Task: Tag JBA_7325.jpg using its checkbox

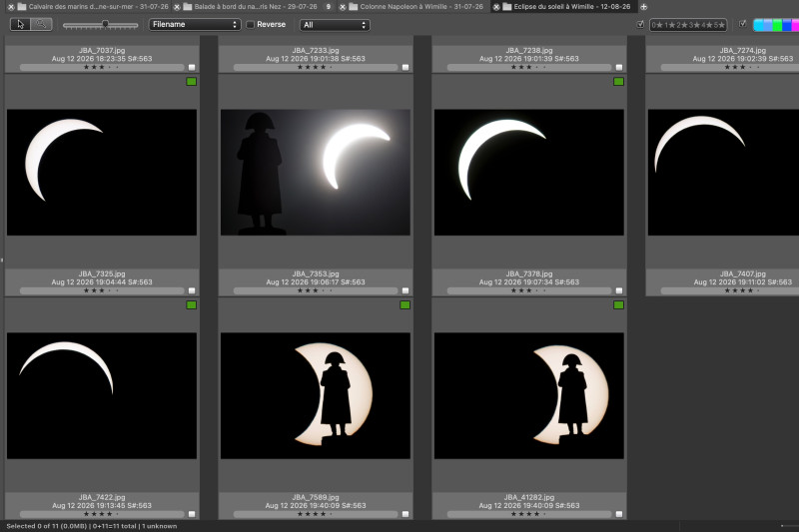Action: pos(192,290)
